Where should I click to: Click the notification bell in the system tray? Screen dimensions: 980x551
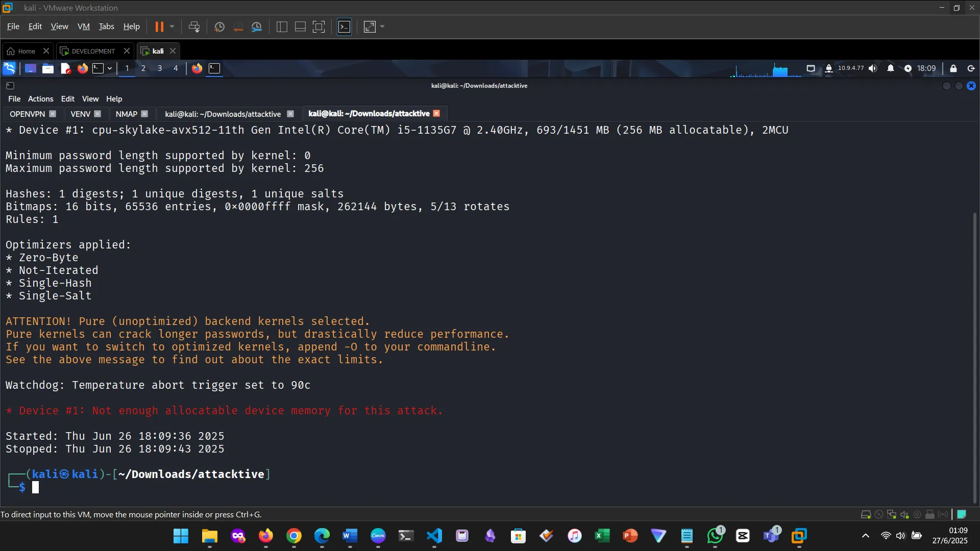(891, 68)
